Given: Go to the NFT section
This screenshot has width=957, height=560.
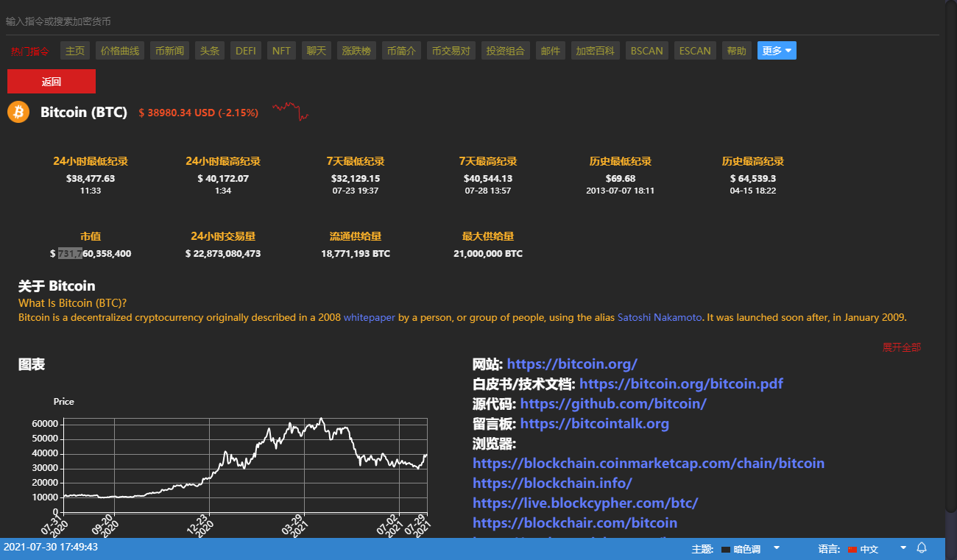Looking at the screenshot, I should pos(281,51).
